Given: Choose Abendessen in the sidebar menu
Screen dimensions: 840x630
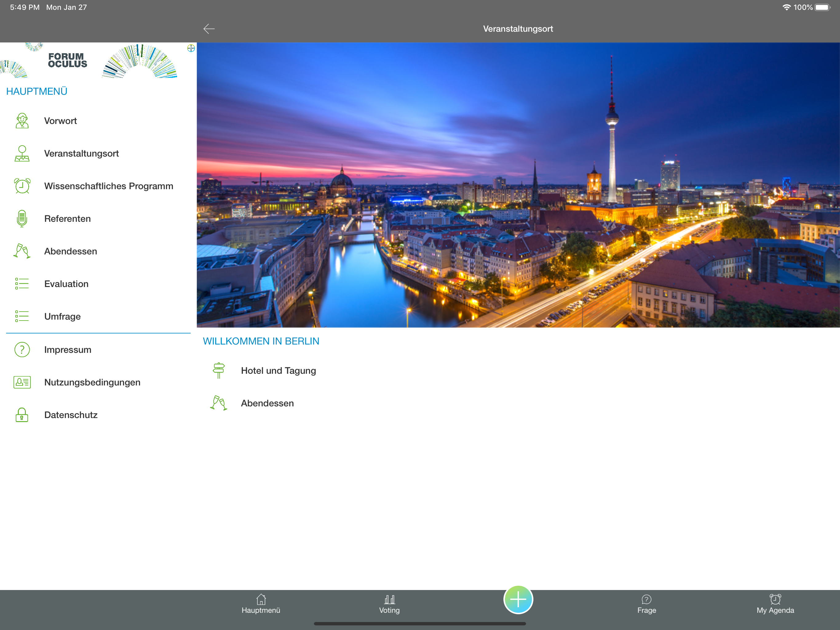Looking at the screenshot, I should point(98,251).
